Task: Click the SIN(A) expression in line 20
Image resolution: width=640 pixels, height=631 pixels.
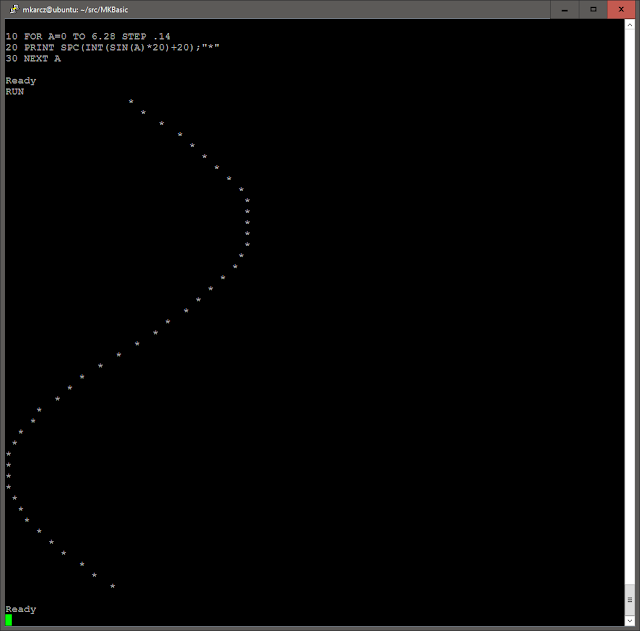Action: 128,47
